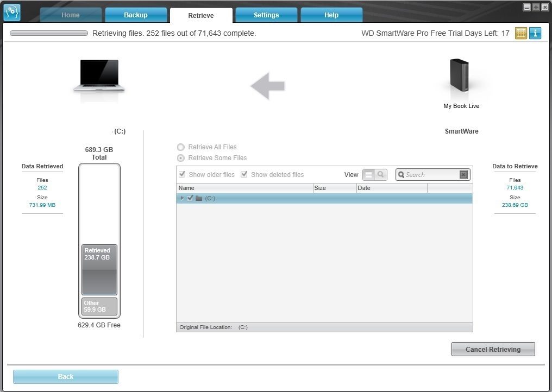Image resolution: width=552 pixels, height=392 pixels.
Task: Open the Help tab
Action: tap(331, 15)
